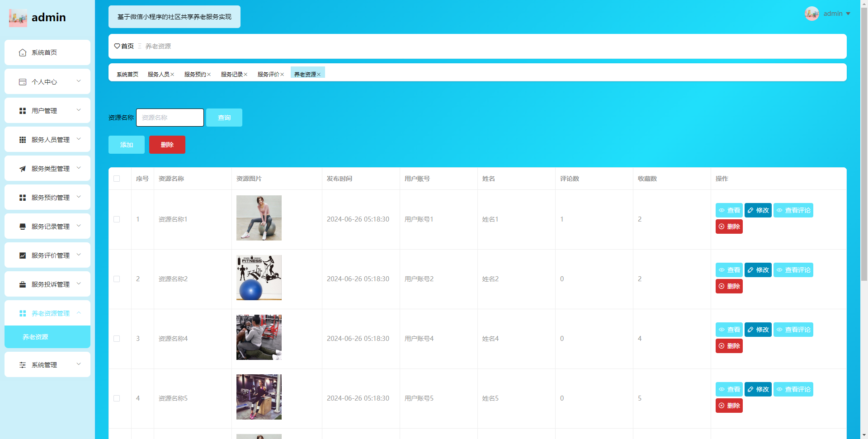868x439 pixels.
Task: Click the vertical page scrollbar
Action: click(864, 145)
